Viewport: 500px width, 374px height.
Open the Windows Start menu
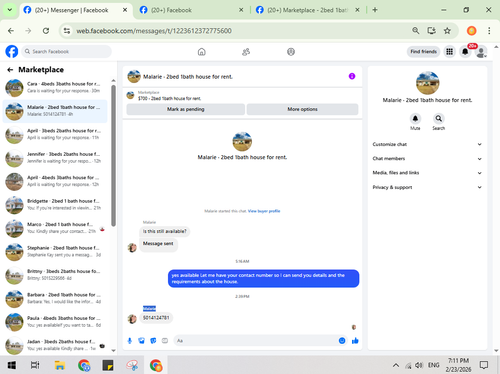12,365
